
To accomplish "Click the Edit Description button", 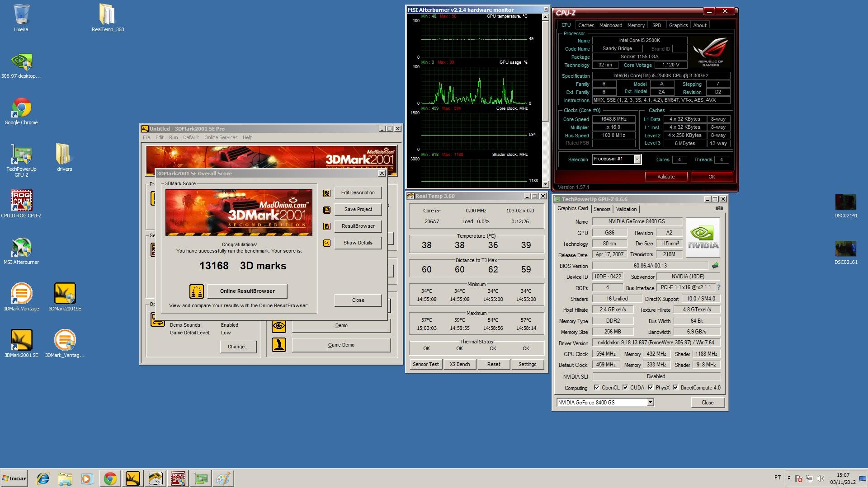I will pyautogui.click(x=358, y=193).
